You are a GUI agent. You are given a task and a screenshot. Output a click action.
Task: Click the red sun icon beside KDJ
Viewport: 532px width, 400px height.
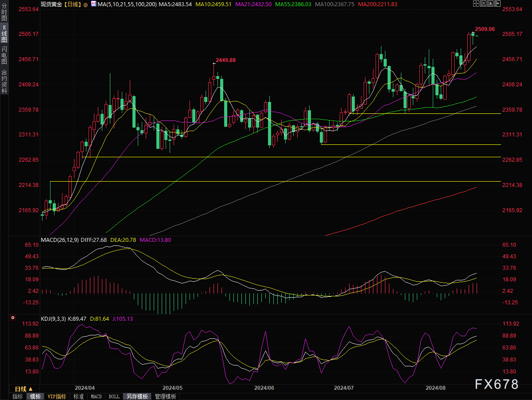pos(13,318)
